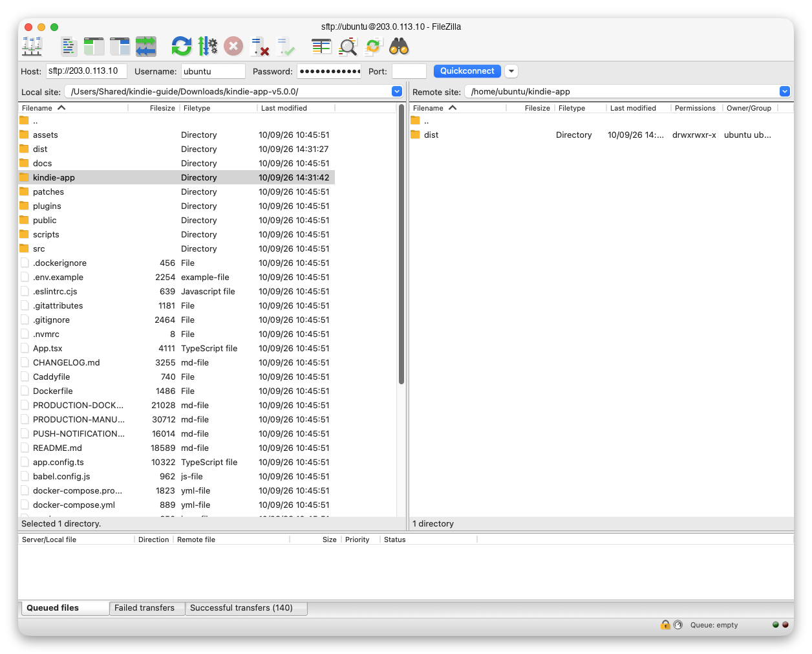Image resolution: width=812 pixels, height=654 pixels.
Task: Click the icon next to the lock
Action: coord(678,624)
